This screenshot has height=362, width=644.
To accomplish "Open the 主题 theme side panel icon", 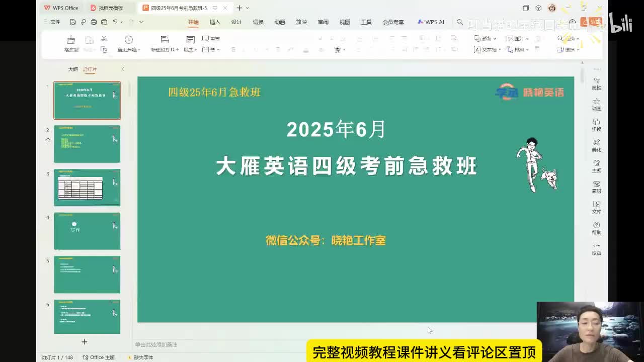I will click(x=597, y=166).
